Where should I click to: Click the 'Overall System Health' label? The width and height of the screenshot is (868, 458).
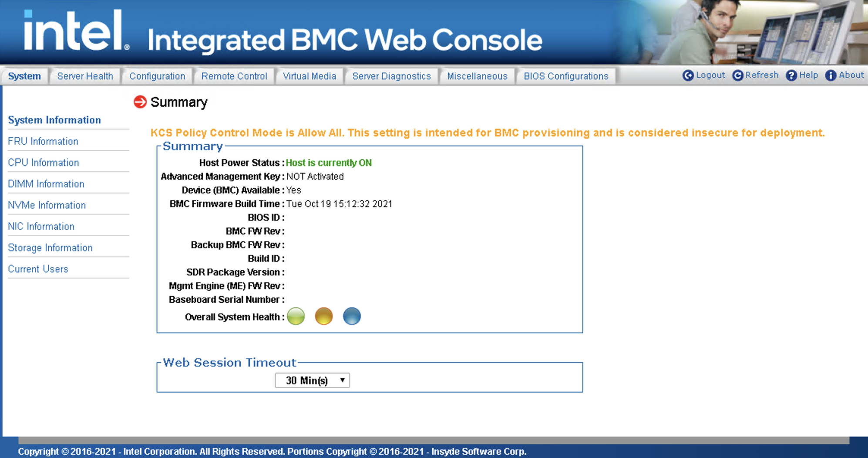pyautogui.click(x=235, y=317)
